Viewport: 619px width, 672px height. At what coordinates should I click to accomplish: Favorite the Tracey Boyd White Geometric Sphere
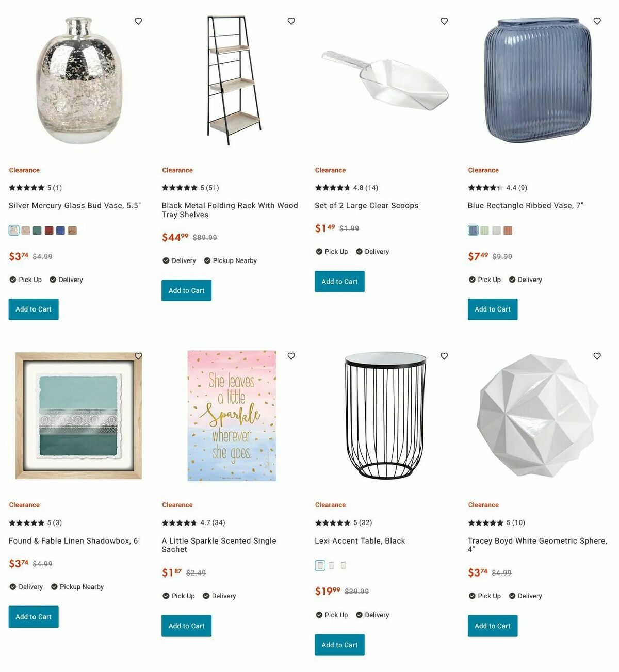[x=597, y=356]
